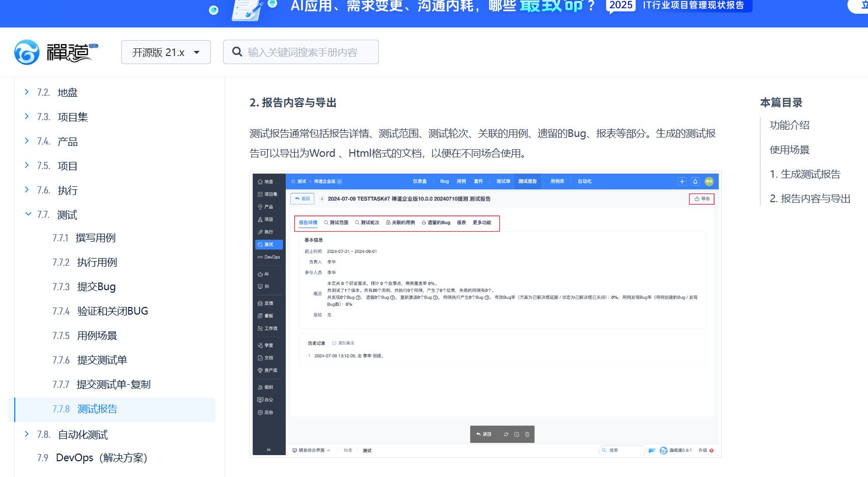Open the test report screenshot image
This screenshot has height=477, width=868.
pyautogui.click(x=485, y=314)
